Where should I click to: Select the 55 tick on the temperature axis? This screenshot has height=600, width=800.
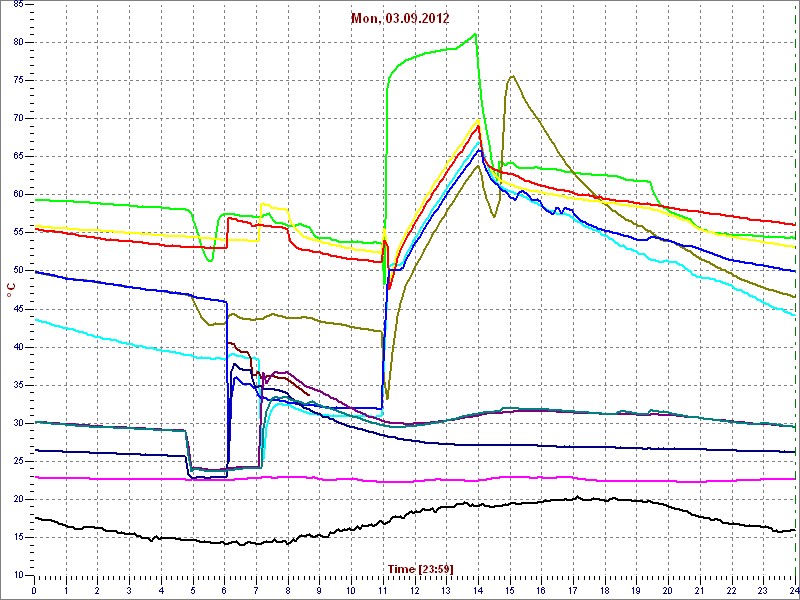[x=17, y=233]
